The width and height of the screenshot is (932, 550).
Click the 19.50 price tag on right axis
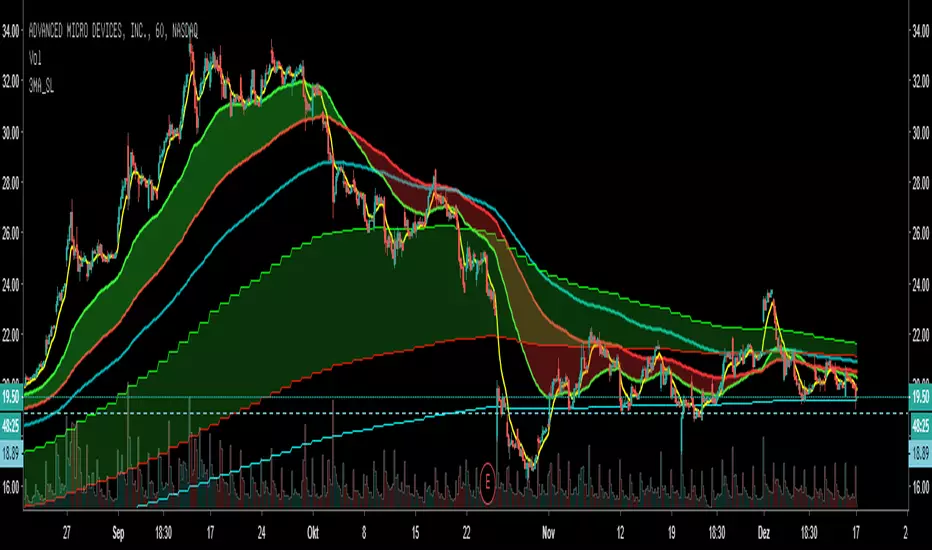click(x=920, y=398)
